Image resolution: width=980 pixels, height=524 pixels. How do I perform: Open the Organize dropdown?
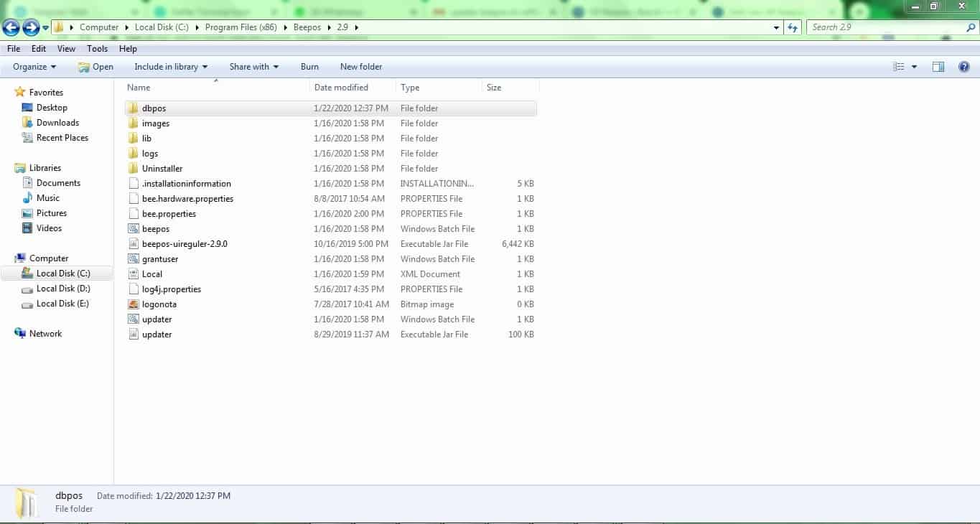click(34, 67)
